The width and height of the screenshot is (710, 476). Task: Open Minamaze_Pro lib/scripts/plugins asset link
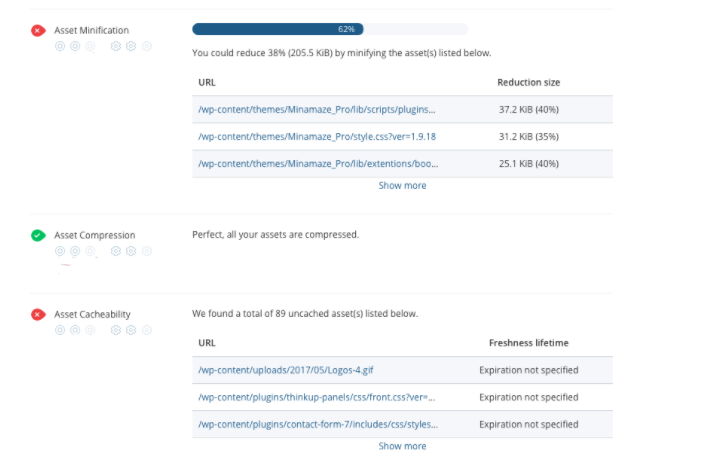click(317, 110)
